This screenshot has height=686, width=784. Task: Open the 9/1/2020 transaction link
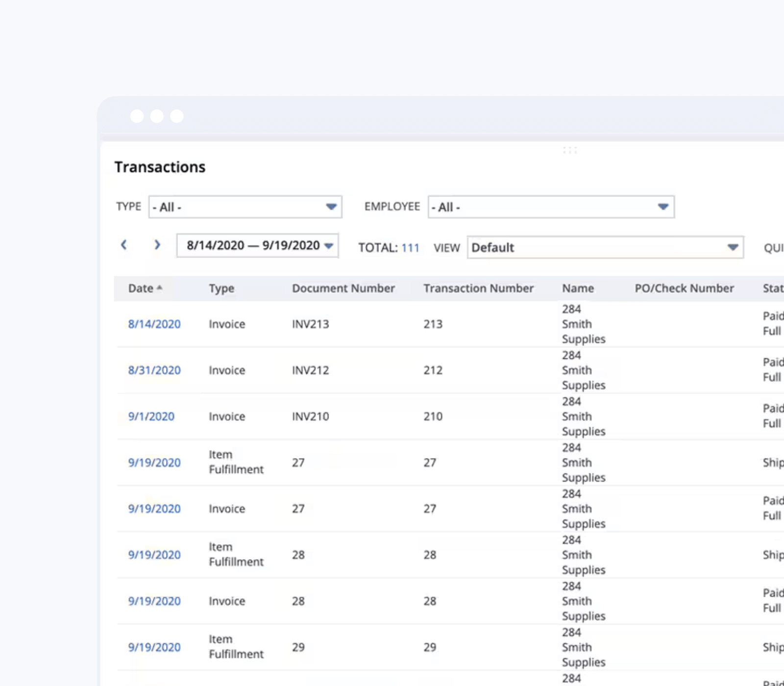[x=151, y=416]
